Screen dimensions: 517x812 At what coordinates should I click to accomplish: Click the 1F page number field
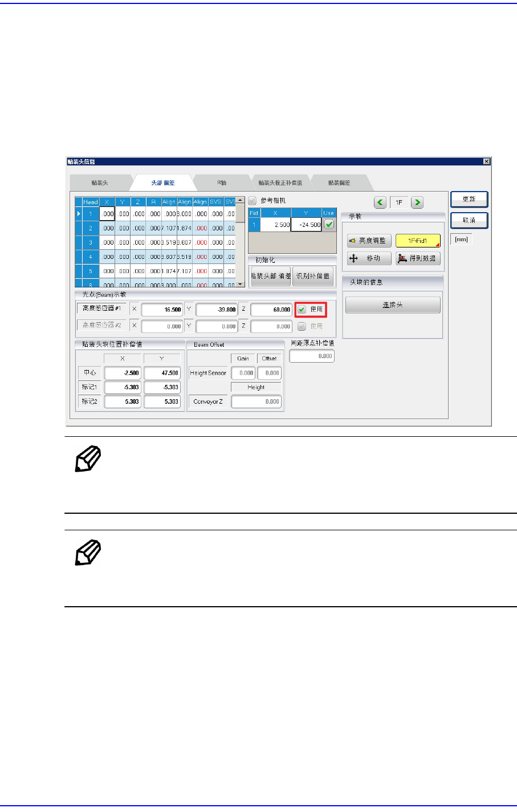click(x=399, y=202)
